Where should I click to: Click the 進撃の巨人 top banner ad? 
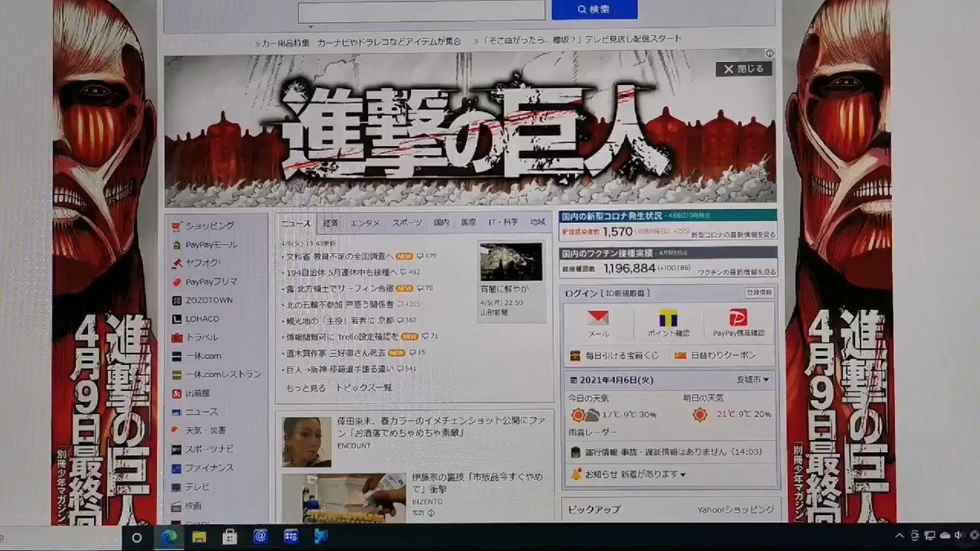pyautogui.click(x=470, y=128)
